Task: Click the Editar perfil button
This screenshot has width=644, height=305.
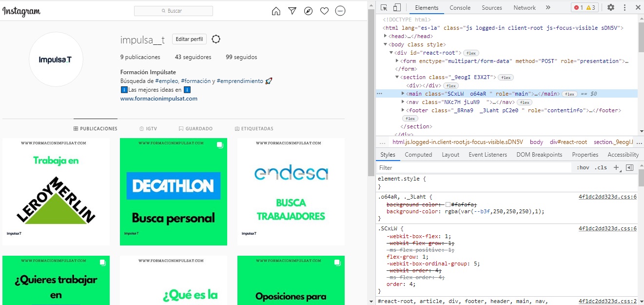Action: tap(190, 39)
